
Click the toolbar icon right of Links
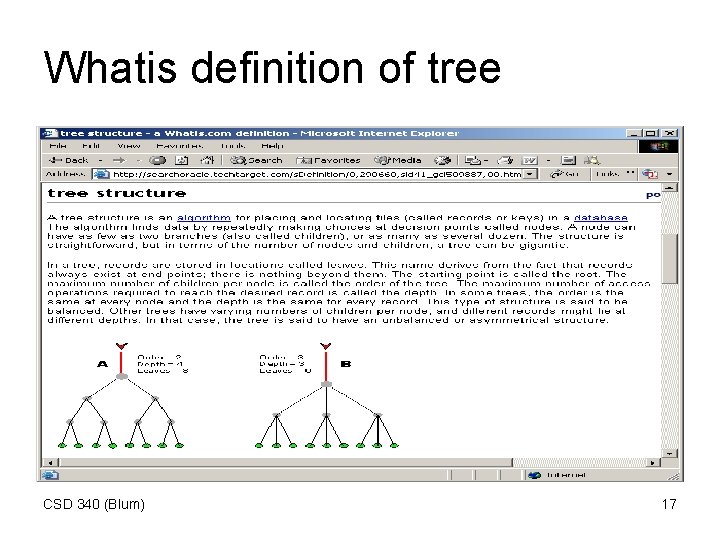click(650, 174)
